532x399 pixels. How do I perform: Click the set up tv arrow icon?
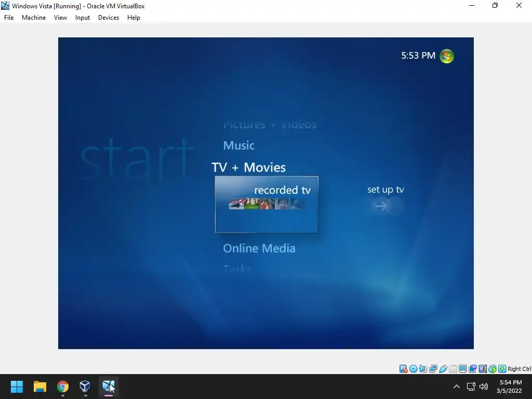(381, 206)
